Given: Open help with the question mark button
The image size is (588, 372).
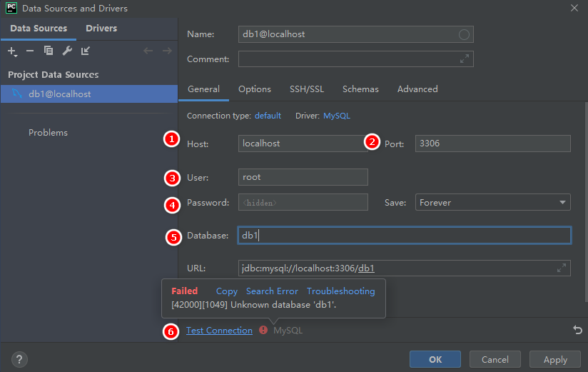Looking at the screenshot, I should (19, 359).
